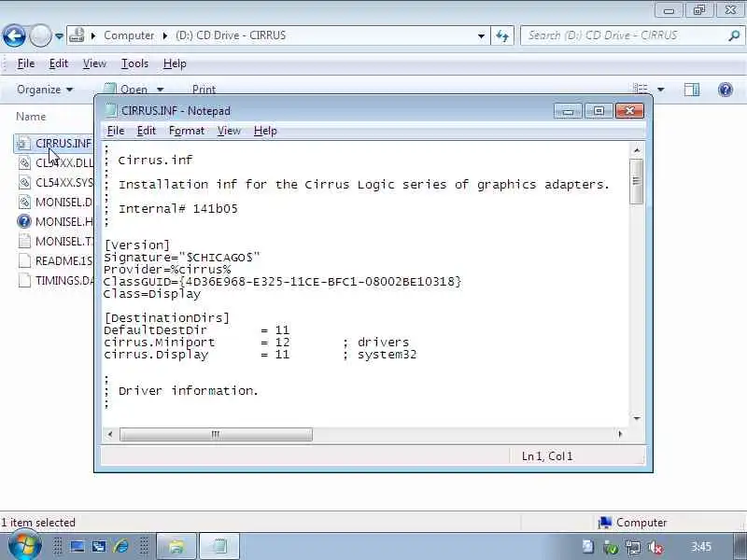Click the Explorer Back arrow button
The image size is (747, 560).
[14, 35]
